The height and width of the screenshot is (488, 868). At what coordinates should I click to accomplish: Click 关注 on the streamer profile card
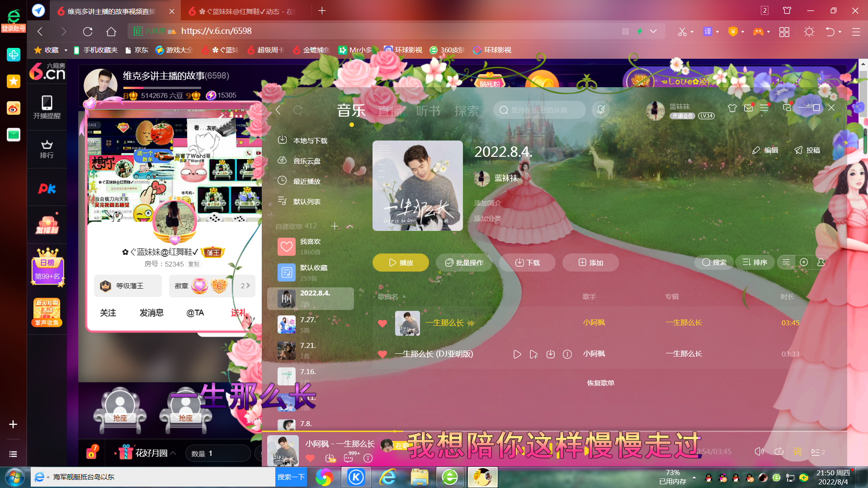tap(108, 313)
